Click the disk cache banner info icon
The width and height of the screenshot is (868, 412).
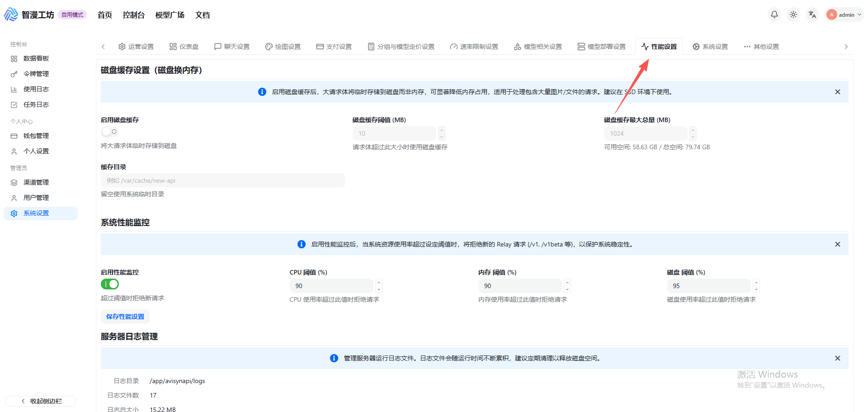pos(262,92)
